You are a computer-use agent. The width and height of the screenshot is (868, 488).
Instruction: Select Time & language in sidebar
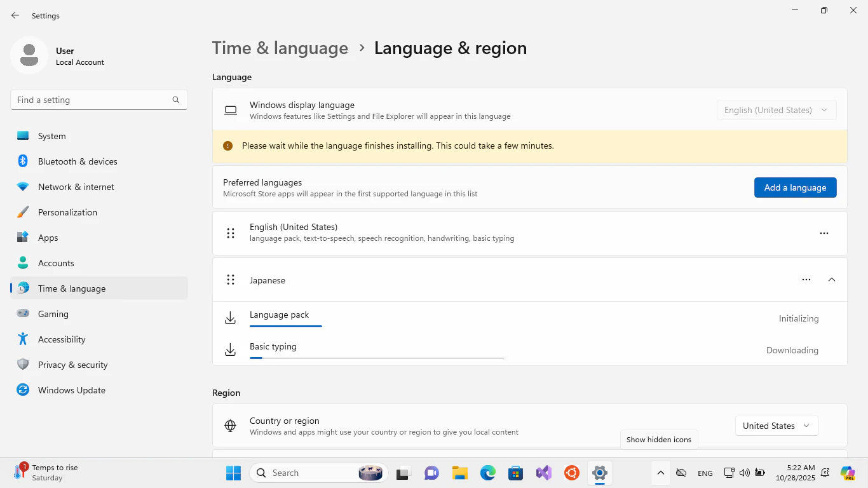99,288
